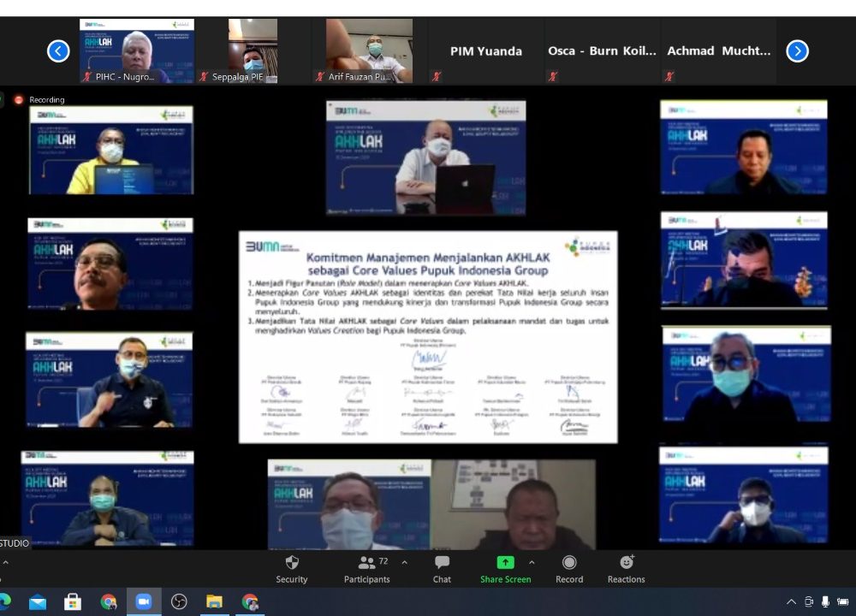Click the red Recording indicator
The width and height of the screenshot is (856, 616).
pos(19,100)
